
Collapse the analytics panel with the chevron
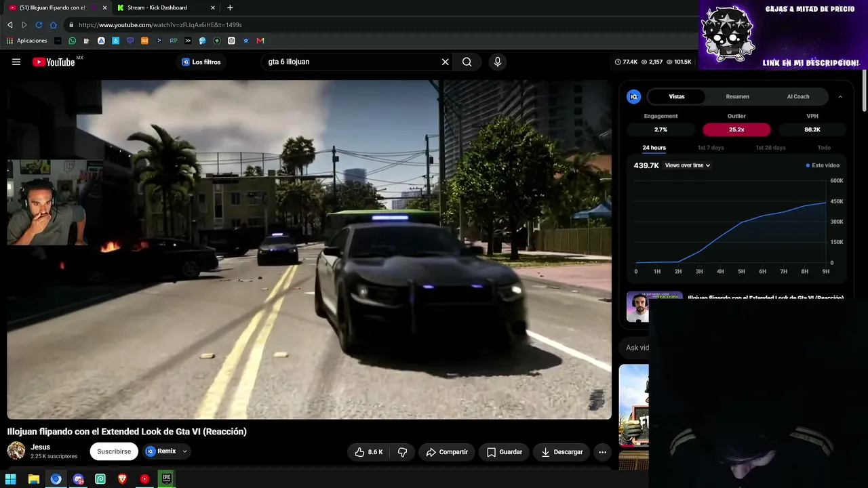coord(840,97)
